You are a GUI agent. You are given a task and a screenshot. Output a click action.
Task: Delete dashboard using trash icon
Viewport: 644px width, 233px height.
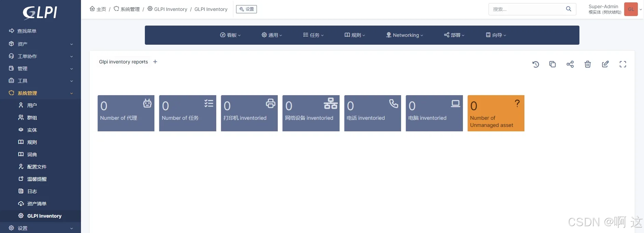(588, 64)
